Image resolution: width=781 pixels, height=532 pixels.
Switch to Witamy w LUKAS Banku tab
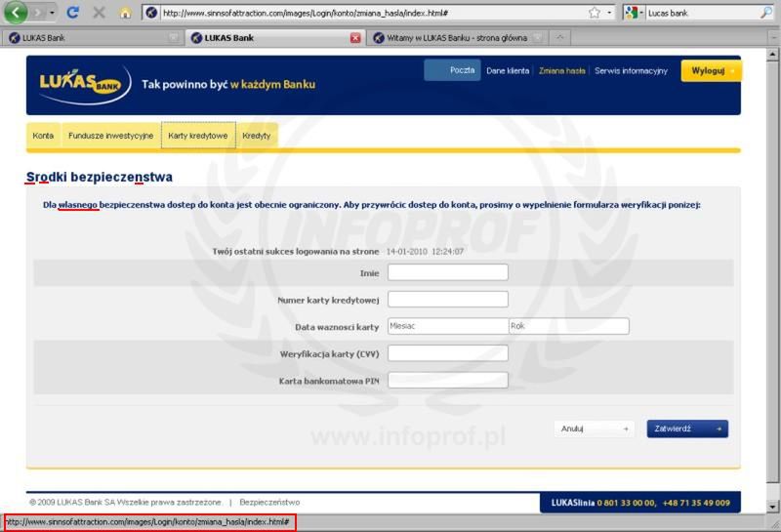(457, 38)
